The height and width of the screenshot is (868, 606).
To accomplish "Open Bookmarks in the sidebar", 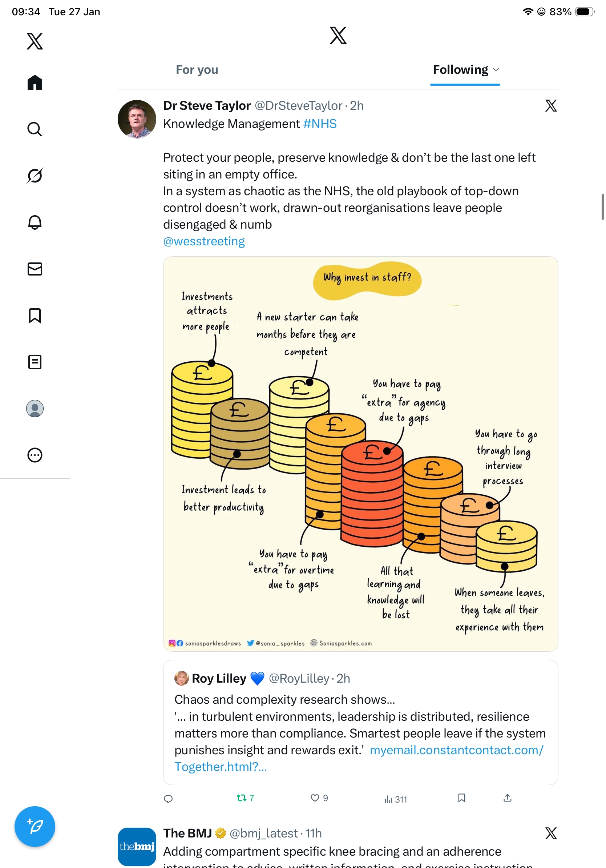I will point(35,315).
